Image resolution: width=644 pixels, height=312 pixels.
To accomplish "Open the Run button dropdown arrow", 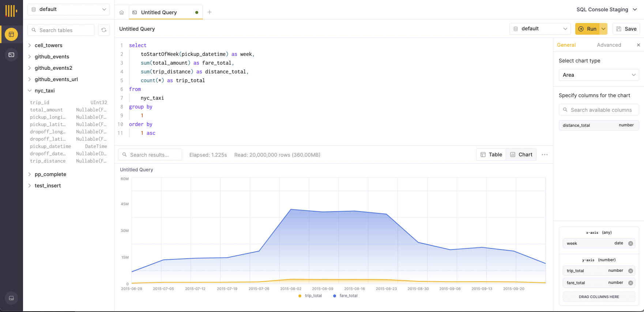I will click(x=603, y=29).
